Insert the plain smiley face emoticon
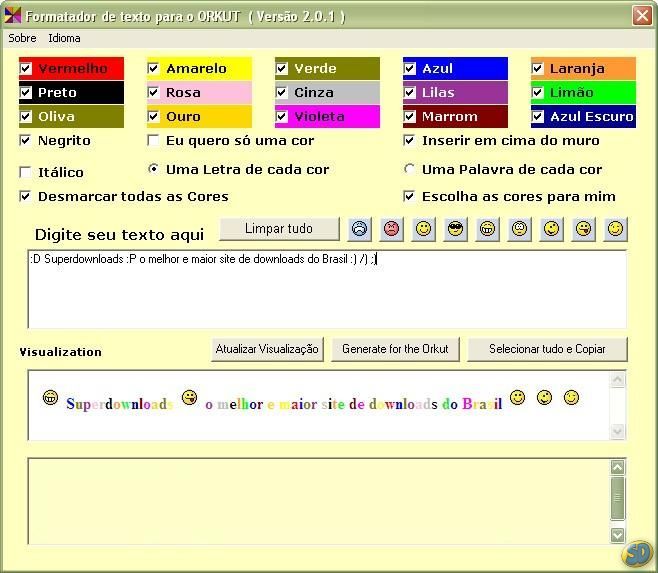The image size is (658, 573). [423, 229]
